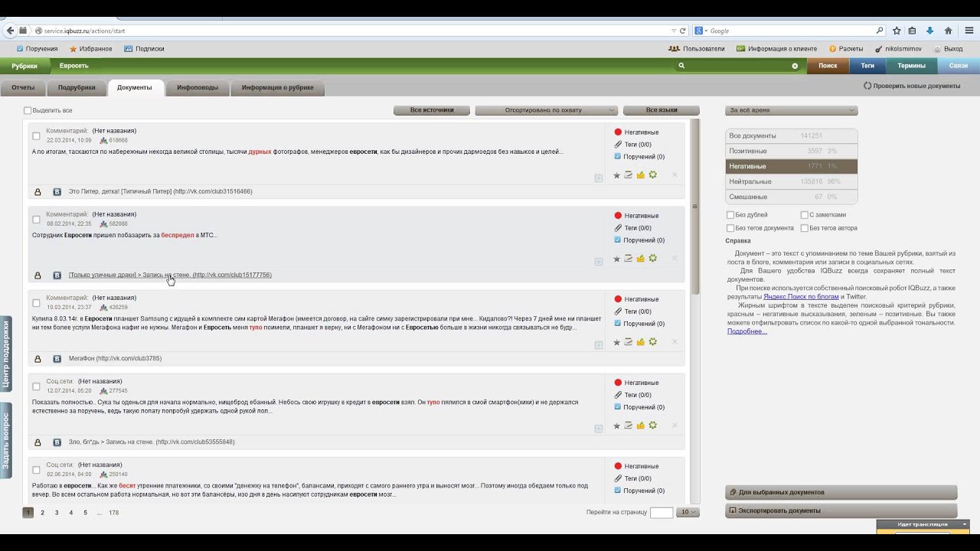
Task: Expand the Для выбранных документов panel
Action: point(841,492)
